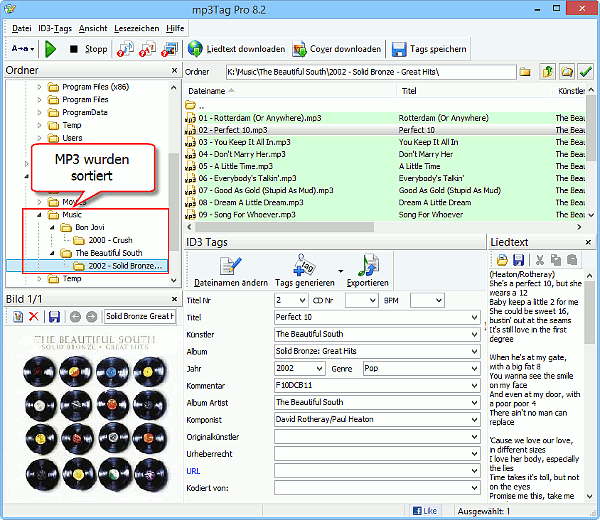Select file 01 - Rotterdam (Or Anywhere).mp3

click(x=259, y=118)
